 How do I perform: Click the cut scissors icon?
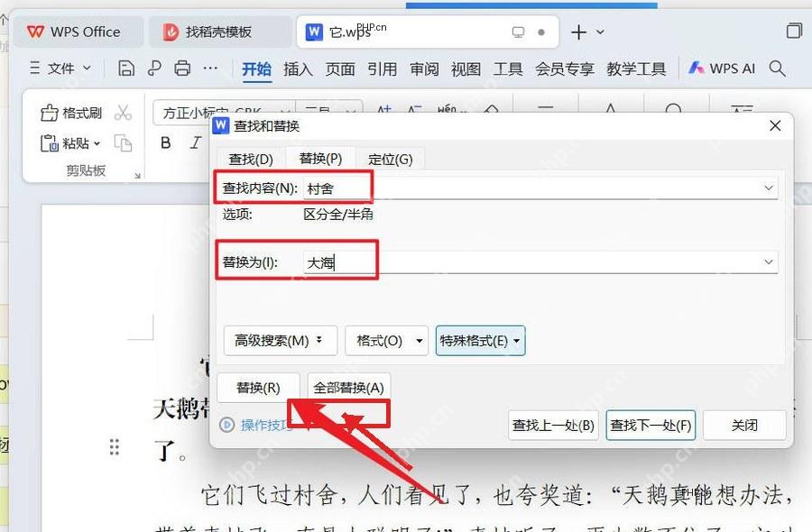coord(123,113)
